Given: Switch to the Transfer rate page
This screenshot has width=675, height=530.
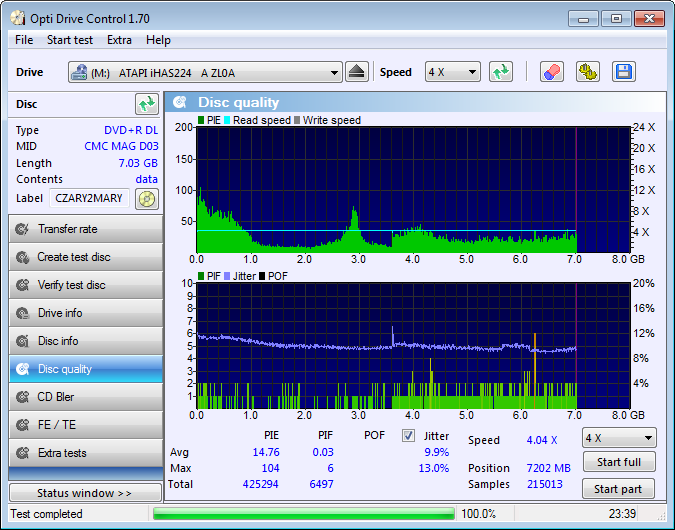Looking at the screenshot, I should (86, 229).
